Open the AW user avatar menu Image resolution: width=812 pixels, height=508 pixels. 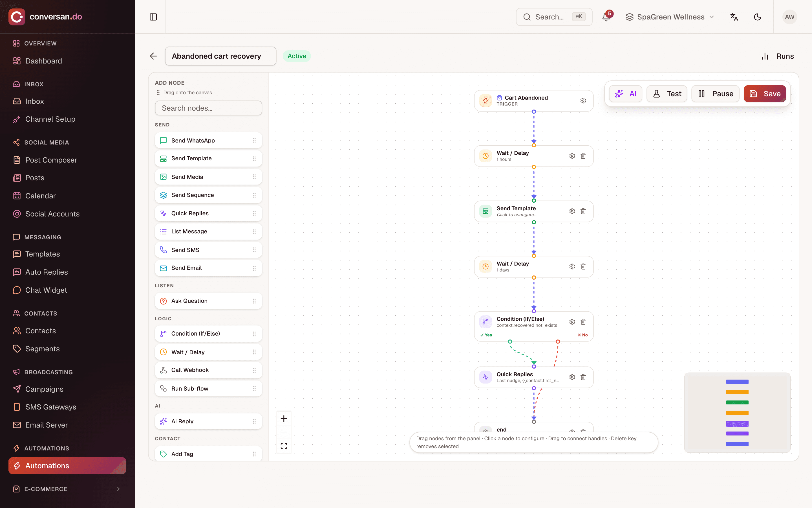click(x=789, y=17)
